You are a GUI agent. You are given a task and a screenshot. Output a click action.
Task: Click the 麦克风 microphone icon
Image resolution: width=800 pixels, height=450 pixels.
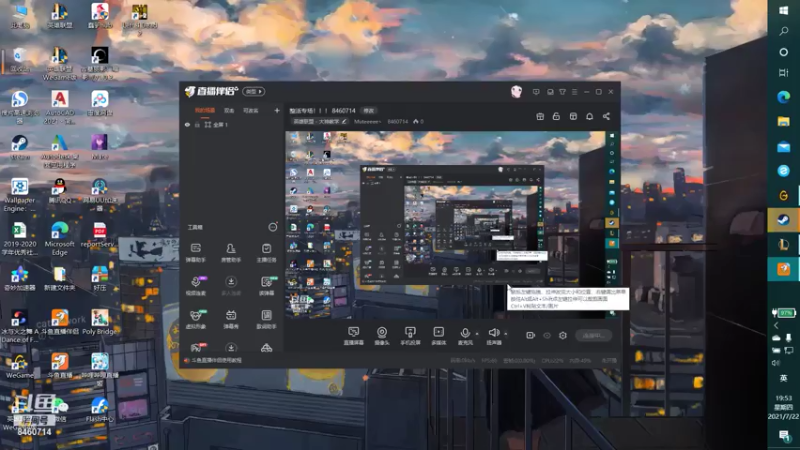click(465, 333)
